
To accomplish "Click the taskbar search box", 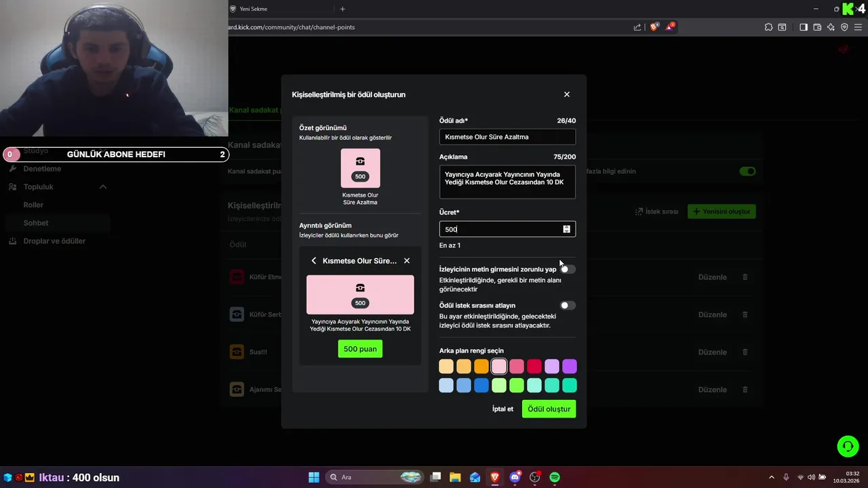I will pyautogui.click(x=374, y=477).
